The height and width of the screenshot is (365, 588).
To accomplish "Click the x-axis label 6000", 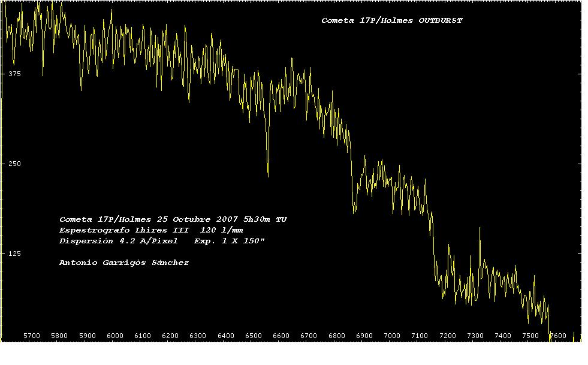I will tap(115, 336).
